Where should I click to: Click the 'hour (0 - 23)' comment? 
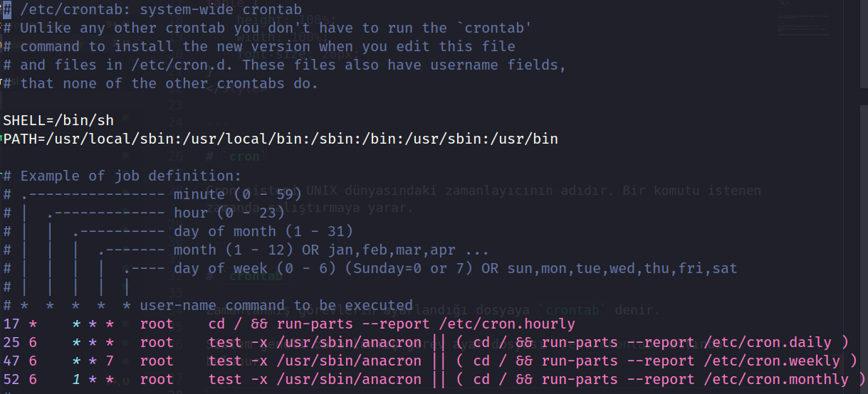tap(230, 213)
